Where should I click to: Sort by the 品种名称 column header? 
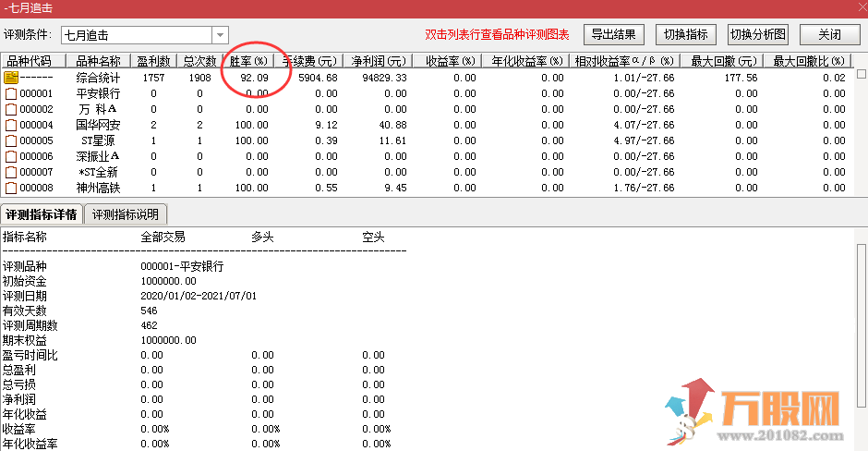click(98, 60)
